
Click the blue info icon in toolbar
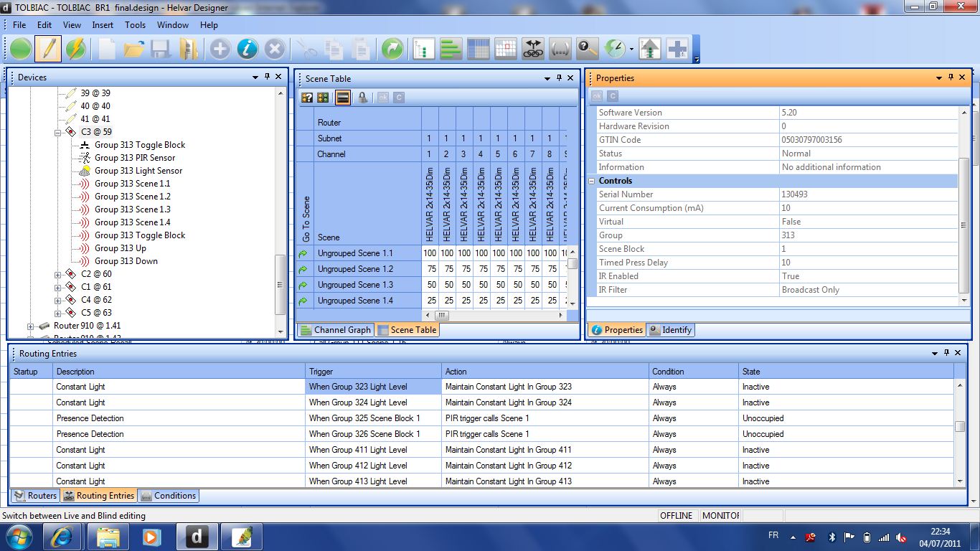(247, 49)
